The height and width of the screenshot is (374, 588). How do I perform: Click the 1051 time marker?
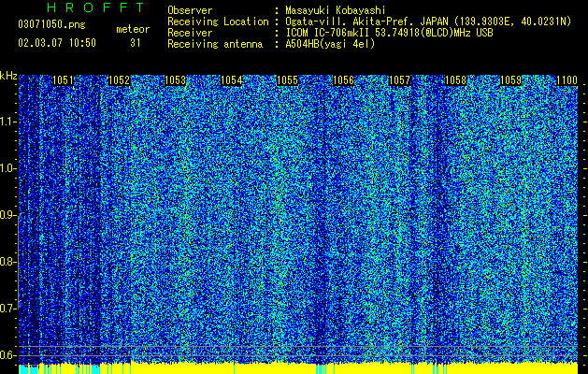63,80
